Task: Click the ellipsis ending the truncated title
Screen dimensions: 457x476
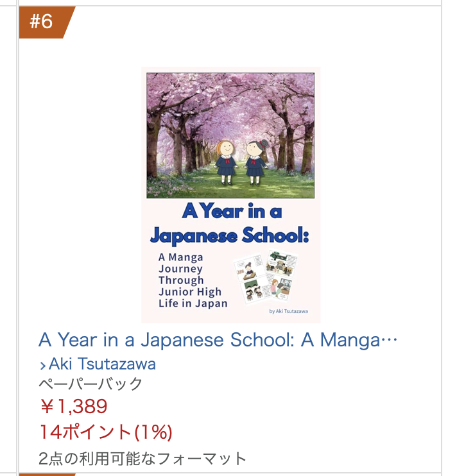Action: pos(390,340)
